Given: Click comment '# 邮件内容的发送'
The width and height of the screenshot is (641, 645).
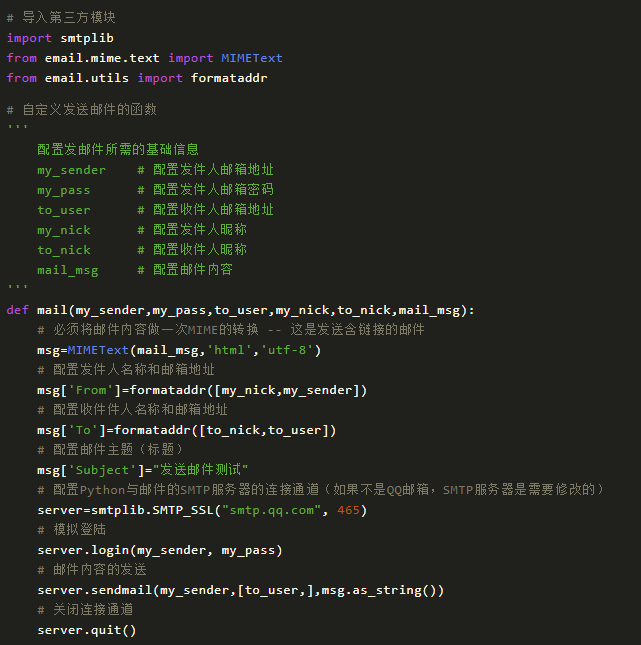Looking at the screenshot, I should [x=92, y=570].
